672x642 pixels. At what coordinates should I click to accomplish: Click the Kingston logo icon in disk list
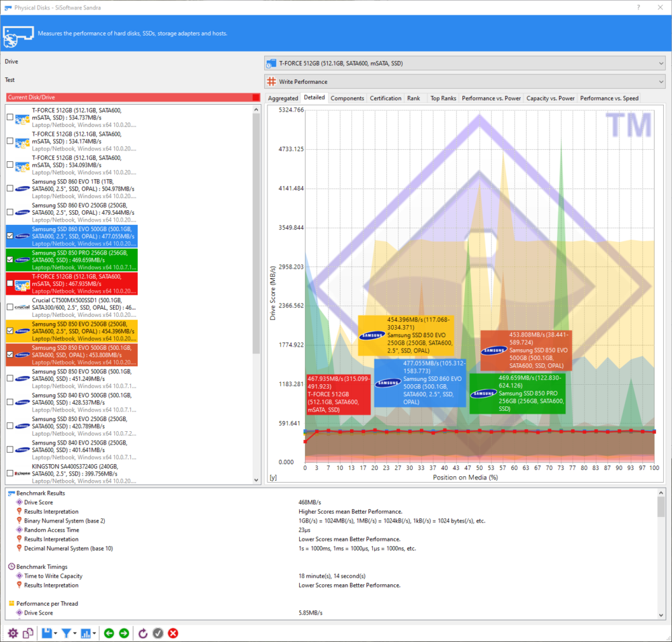[22, 473]
